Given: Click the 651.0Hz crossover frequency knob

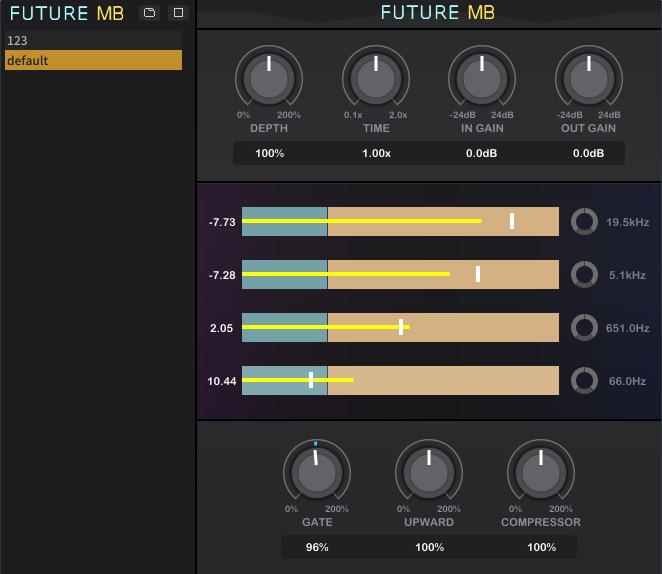Looking at the screenshot, I should 584,327.
